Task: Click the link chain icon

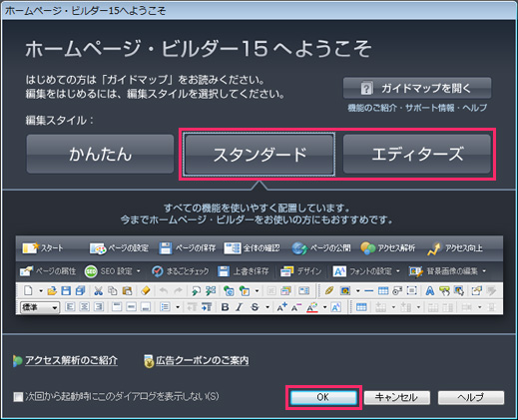Action: [x=328, y=291]
